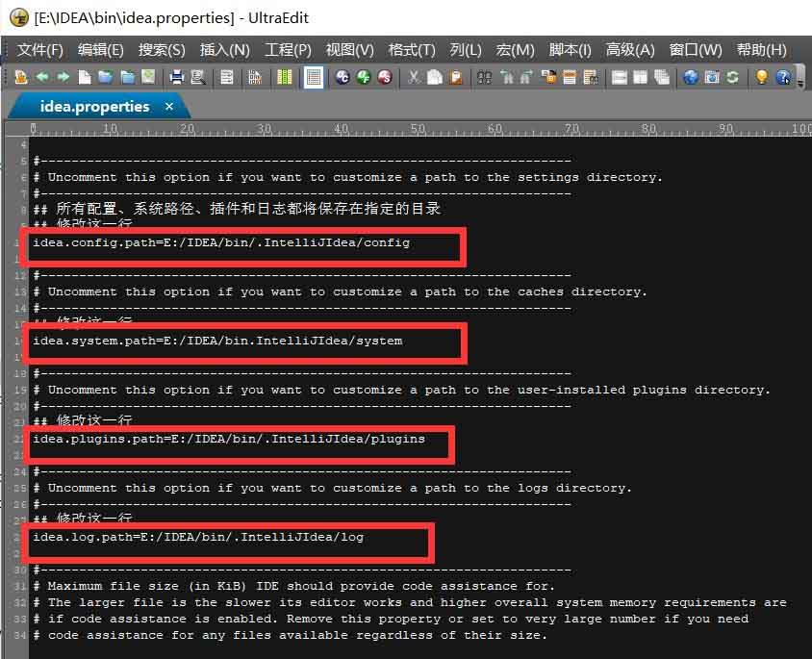Click the find next binoculars icon
The width and height of the screenshot is (812, 659).
pyautogui.click(x=526, y=78)
